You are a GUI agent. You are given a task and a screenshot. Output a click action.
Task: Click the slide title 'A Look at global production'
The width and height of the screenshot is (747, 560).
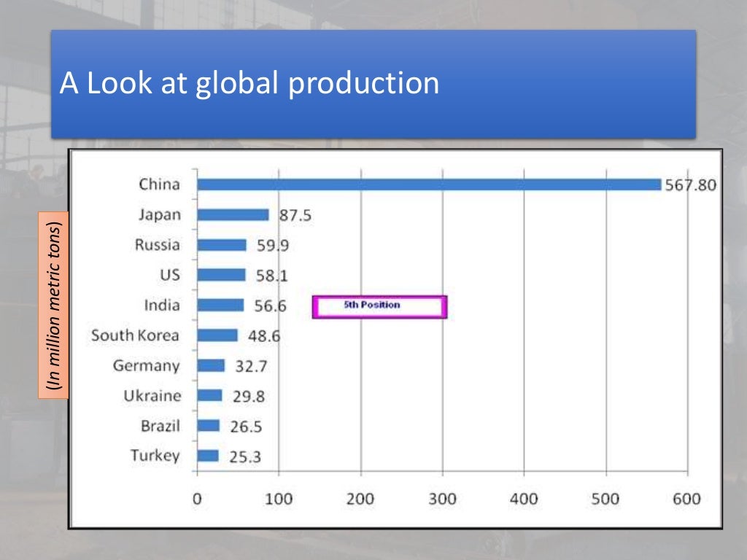[x=249, y=83]
